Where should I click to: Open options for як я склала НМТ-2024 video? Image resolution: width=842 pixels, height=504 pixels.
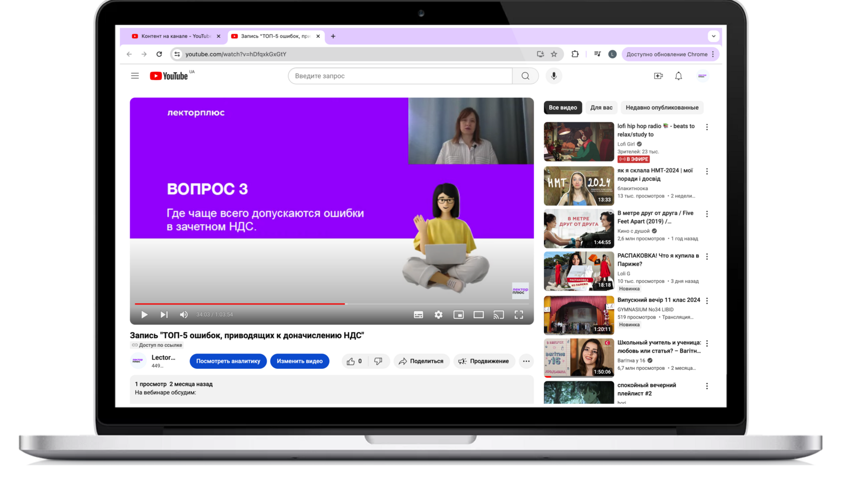coord(707,171)
